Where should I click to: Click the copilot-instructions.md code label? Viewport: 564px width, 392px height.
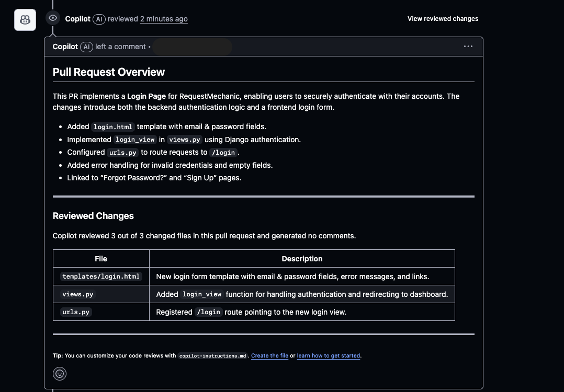point(212,356)
